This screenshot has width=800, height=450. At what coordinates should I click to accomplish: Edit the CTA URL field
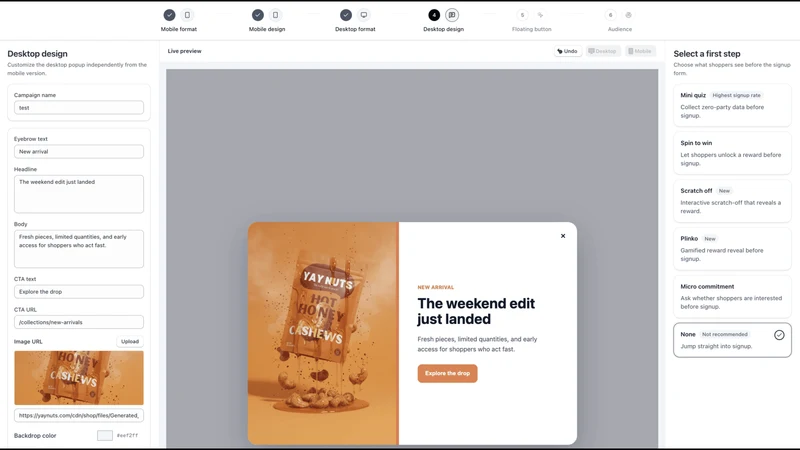79,322
